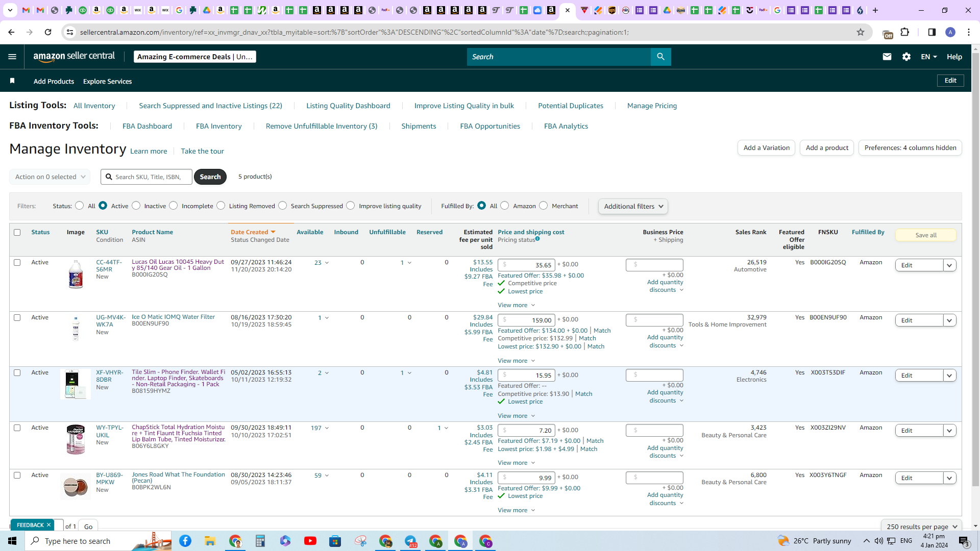Open Listing Quality Dashboard
The height and width of the screenshot is (551, 980).
tap(348, 106)
